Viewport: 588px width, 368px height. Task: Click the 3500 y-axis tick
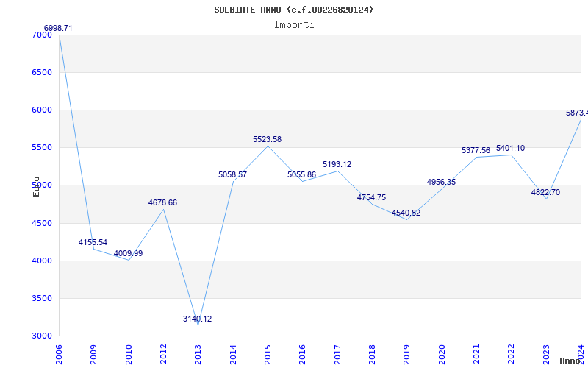(x=42, y=299)
